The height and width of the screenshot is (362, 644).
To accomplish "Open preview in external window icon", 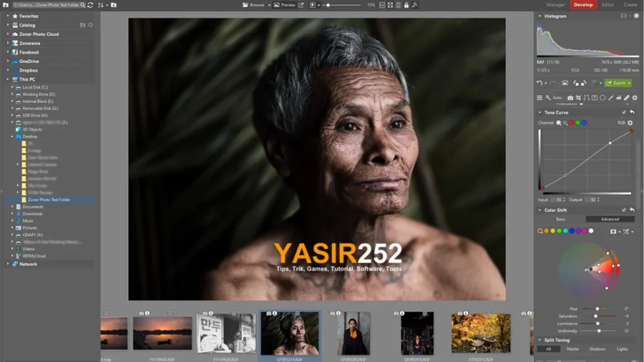I will [301, 5].
